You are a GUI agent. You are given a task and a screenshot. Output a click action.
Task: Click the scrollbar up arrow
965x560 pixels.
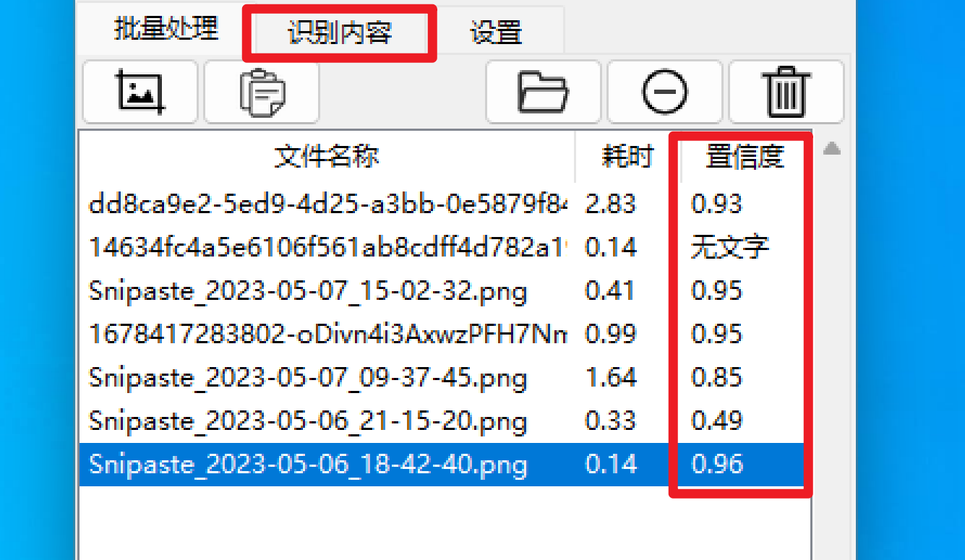click(x=832, y=149)
